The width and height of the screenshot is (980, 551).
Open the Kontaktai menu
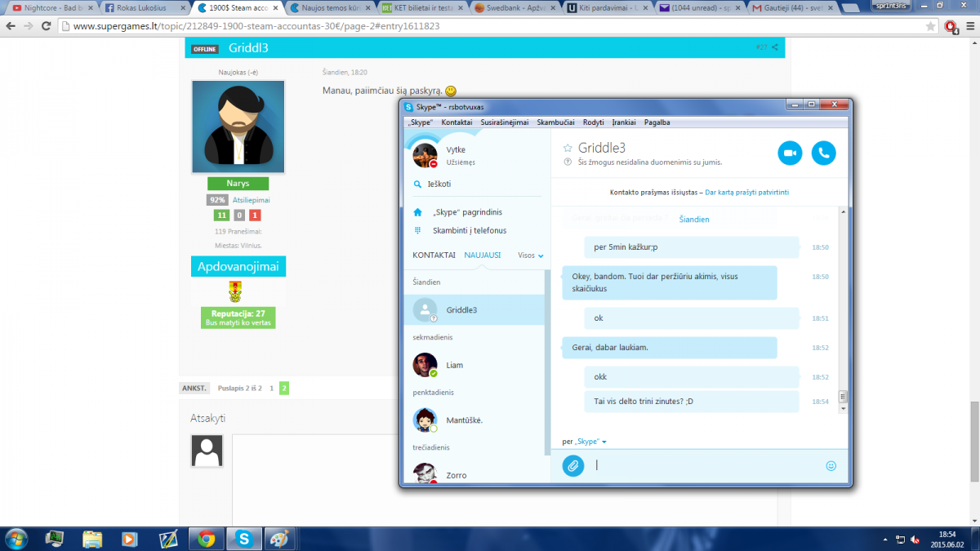pyautogui.click(x=457, y=122)
